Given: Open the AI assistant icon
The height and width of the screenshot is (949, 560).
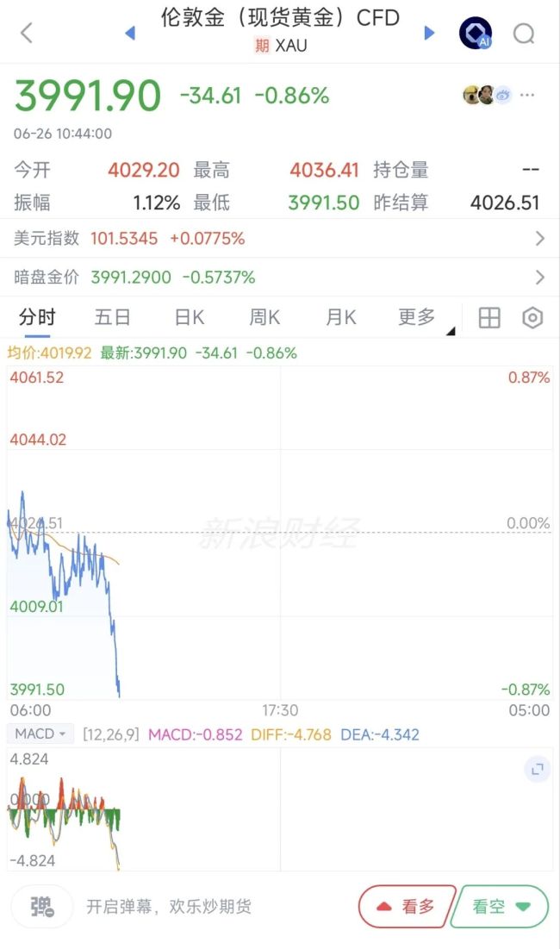Looking at the screenshot, I should pos(476,33).
